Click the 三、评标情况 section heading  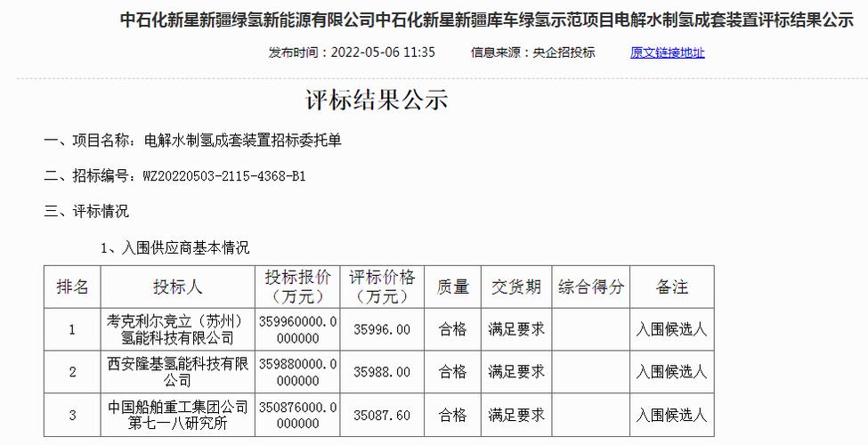tap(86, 211)
